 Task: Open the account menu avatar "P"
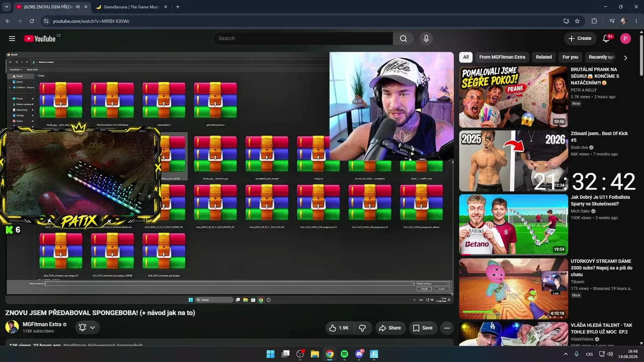point(625,39)
